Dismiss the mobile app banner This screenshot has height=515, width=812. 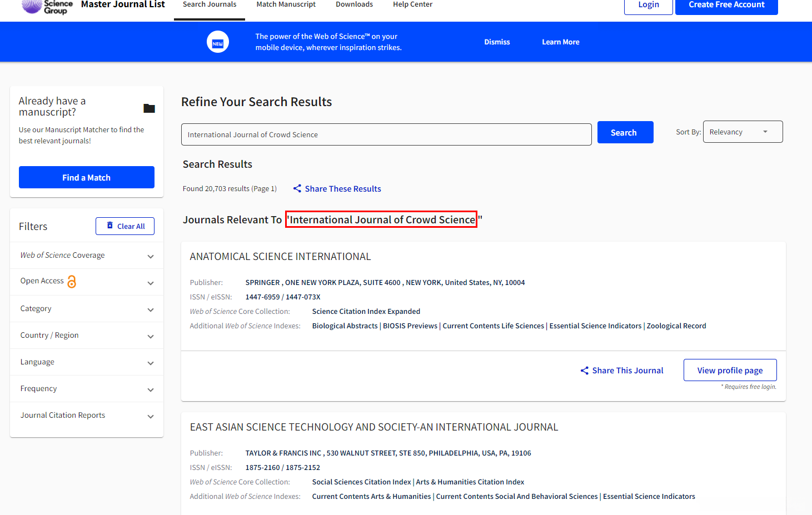pos(497,42)
